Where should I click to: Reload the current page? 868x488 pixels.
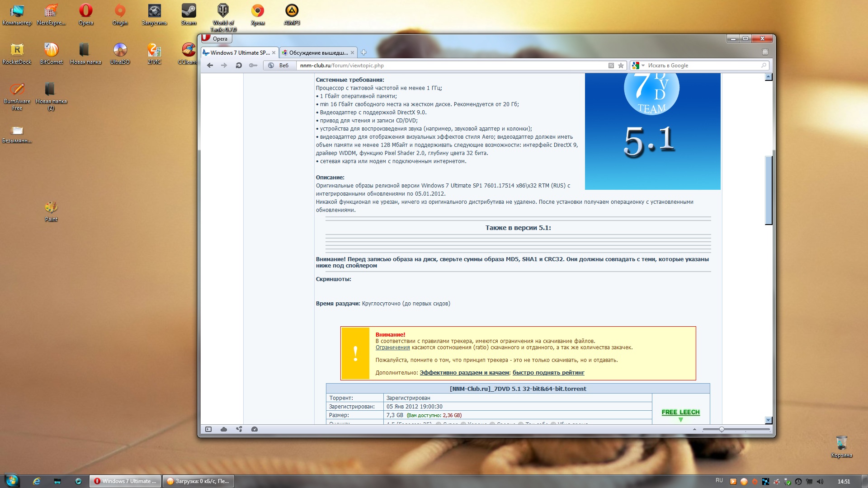238,66
